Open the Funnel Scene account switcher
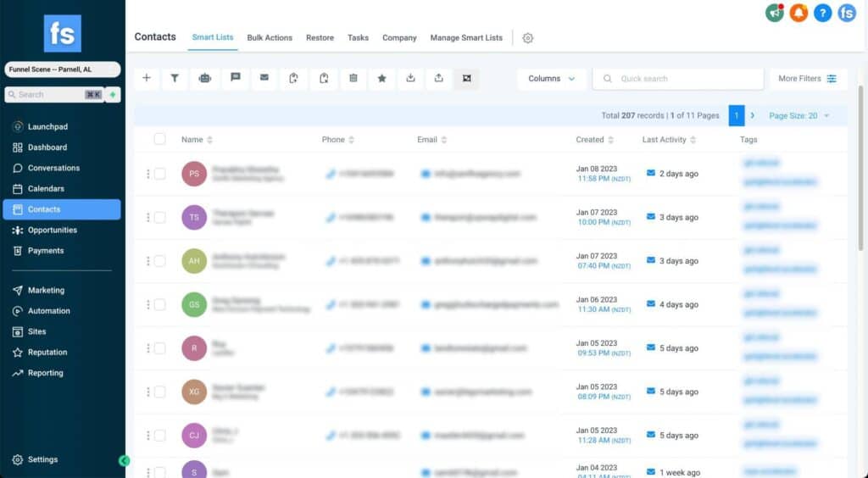 (63, 69)
